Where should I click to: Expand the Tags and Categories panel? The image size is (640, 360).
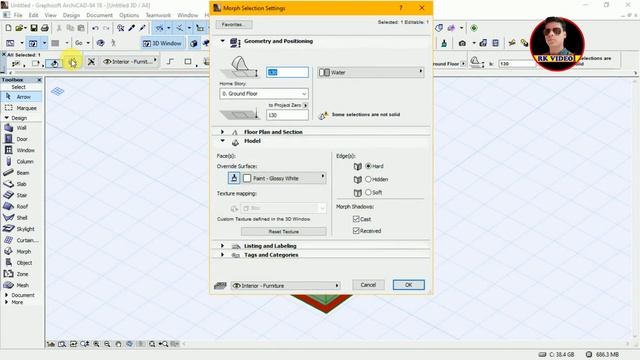[x=222, y=255]
